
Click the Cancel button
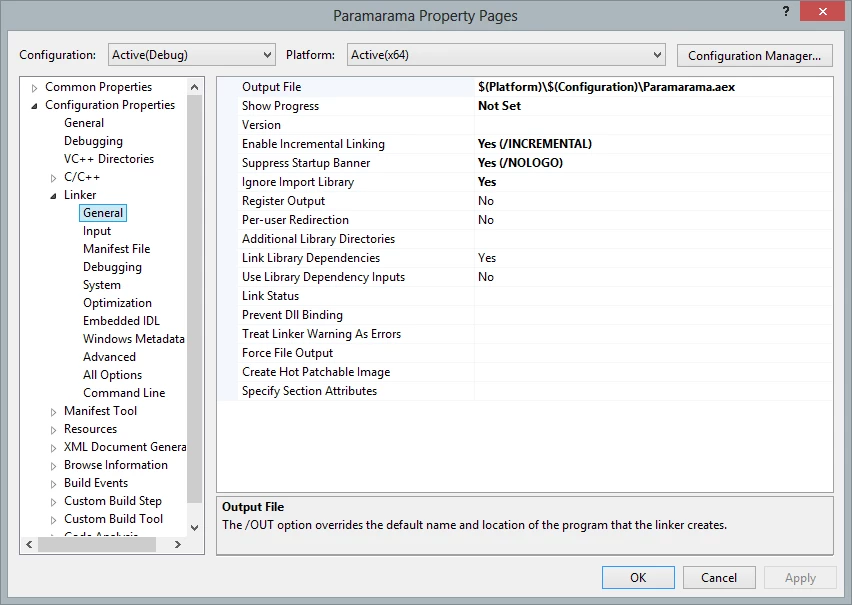(719, 577)
